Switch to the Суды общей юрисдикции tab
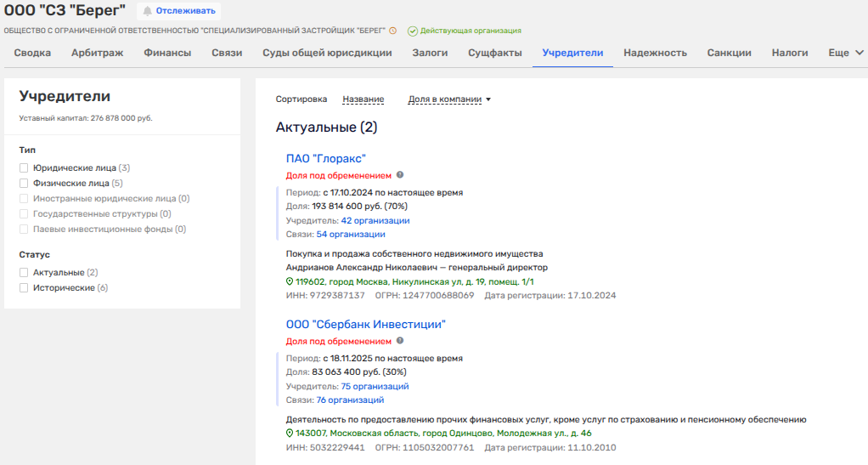Image resolution: width=868 pixels, height=465 pixels. pos(327,53)
